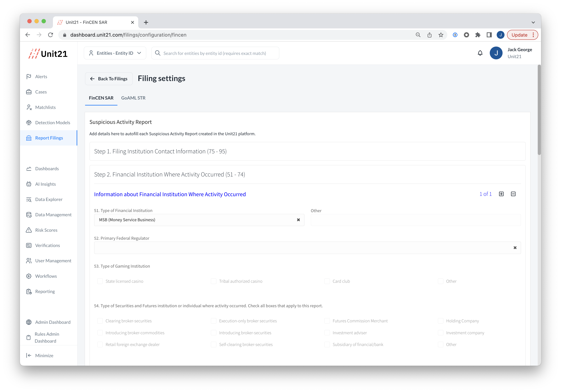Clear the Primary Federal Regulator selection
This screenshot has width=561, height=392.
point(515,248)
